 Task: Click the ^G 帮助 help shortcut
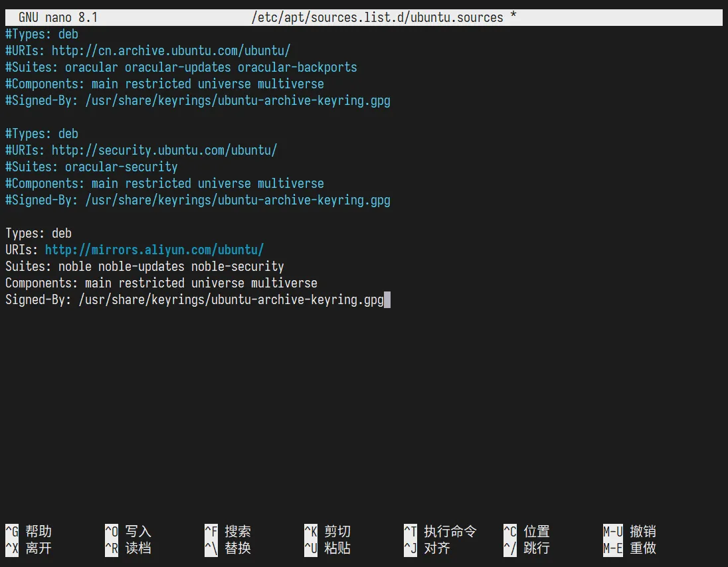[x=29, y=531]
